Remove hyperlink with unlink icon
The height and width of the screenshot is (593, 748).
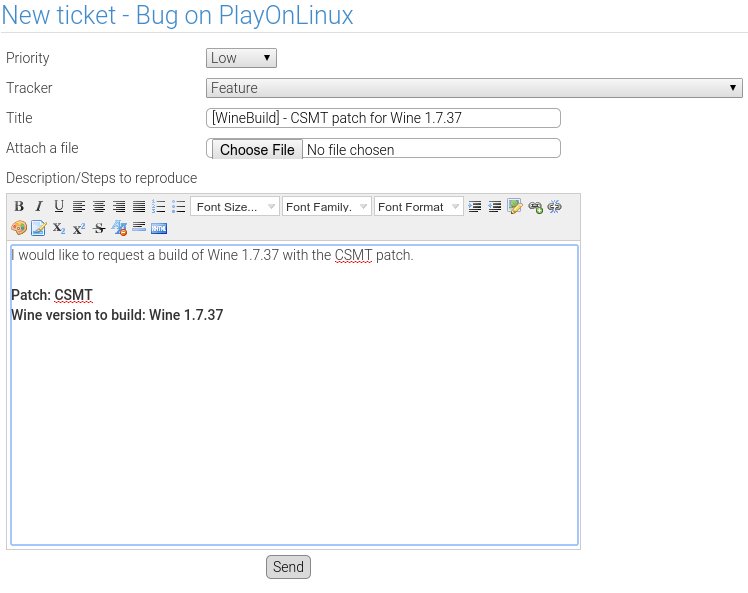coord(554,207)
